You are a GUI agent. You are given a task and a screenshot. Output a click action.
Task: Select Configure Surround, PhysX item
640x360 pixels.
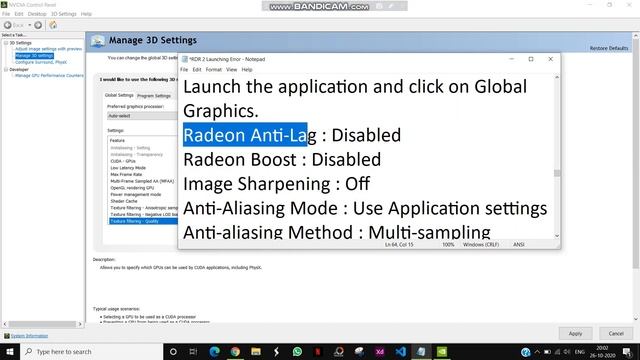pos(41,62)
